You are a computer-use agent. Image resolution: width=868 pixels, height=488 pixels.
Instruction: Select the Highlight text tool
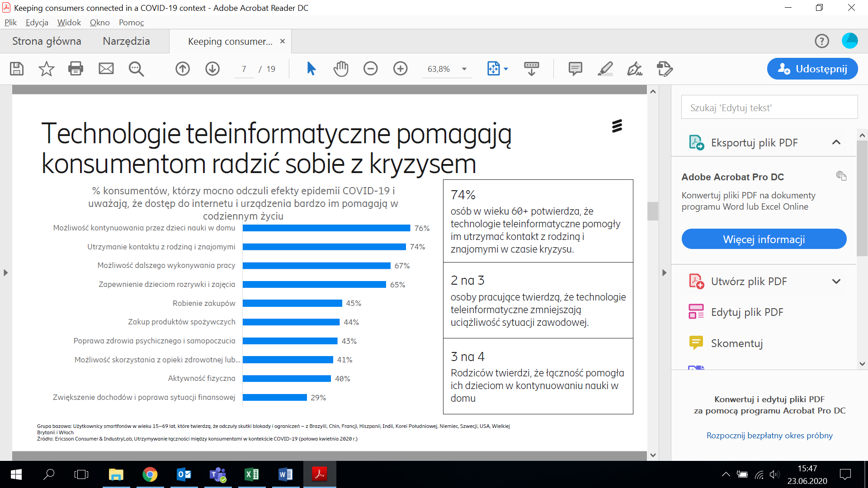[x=605, y=69]
